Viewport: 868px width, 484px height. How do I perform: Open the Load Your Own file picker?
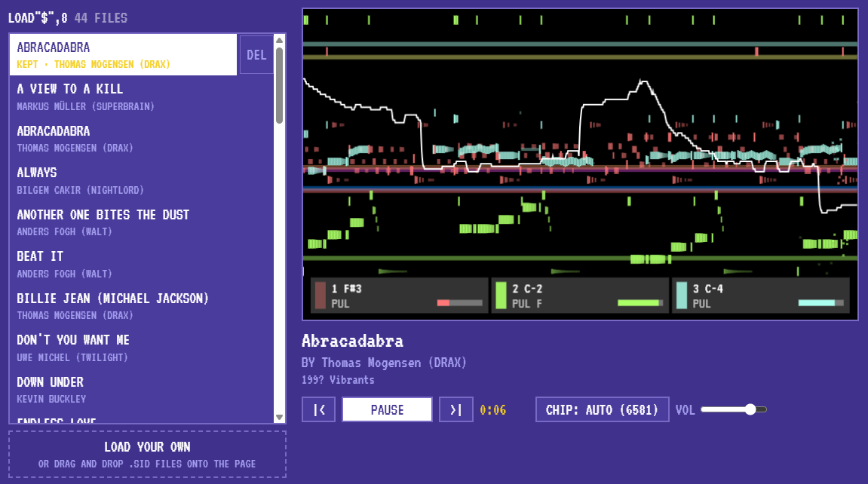(x=147, y=454)
